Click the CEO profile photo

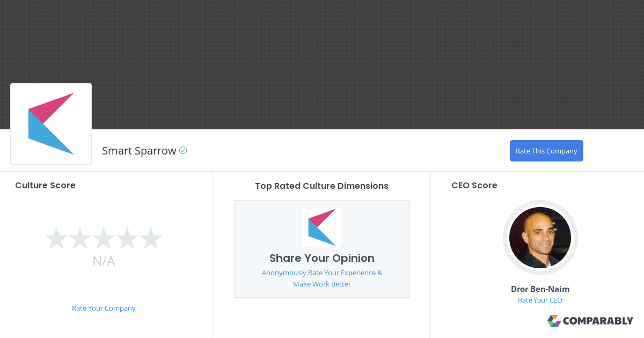click(540, 238)
